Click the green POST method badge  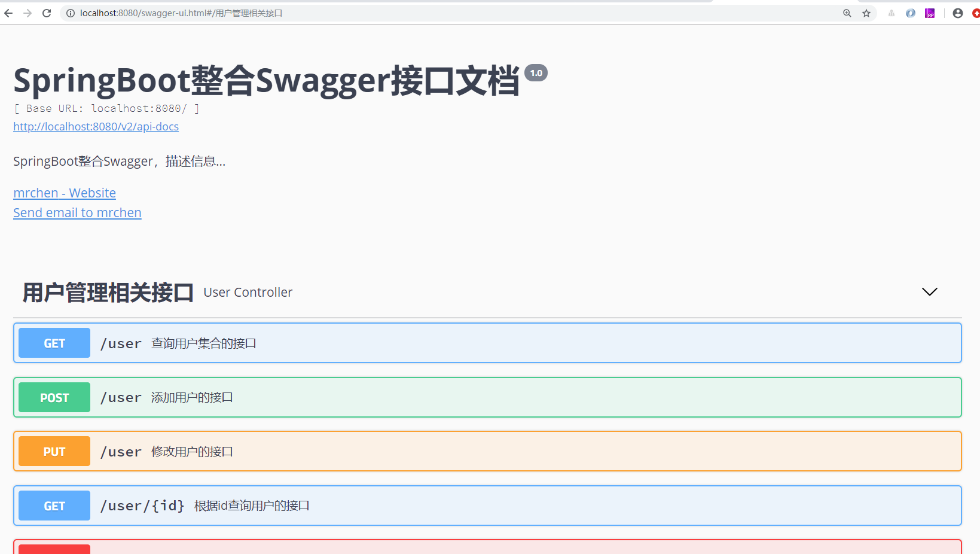[54, 397]
